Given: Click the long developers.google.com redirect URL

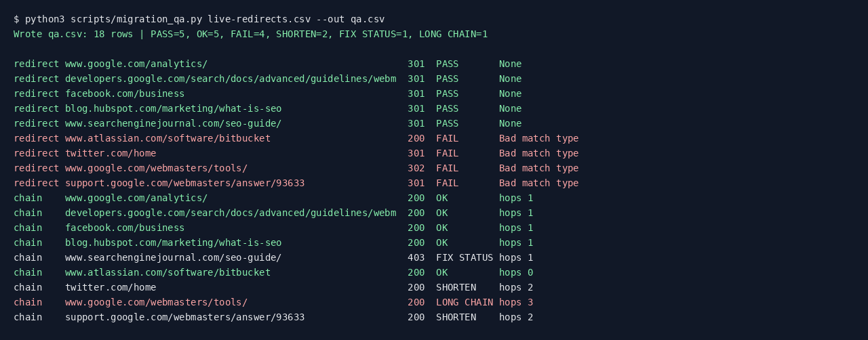Looking at the screenshot, I should [x=231, y=79].
